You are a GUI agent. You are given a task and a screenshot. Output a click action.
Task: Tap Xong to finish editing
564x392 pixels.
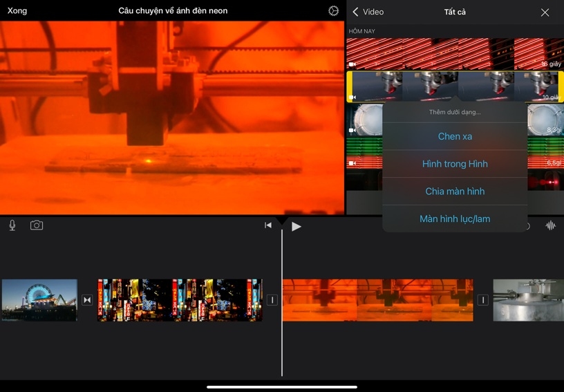pos(17,11)
